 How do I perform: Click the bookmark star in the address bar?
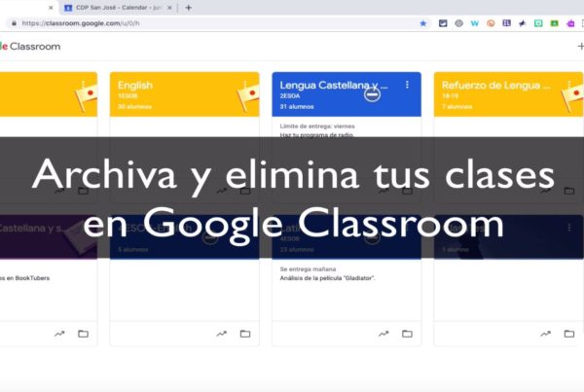click(x=423, y=23)
